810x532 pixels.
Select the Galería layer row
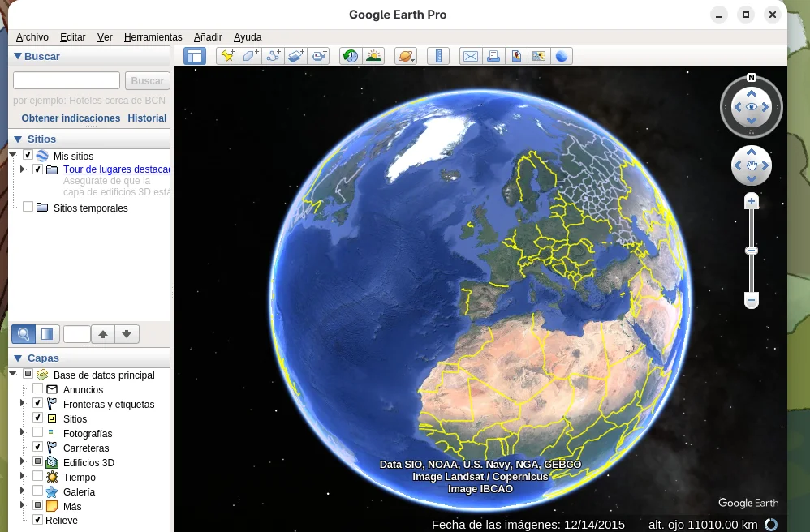pos(79,491)
